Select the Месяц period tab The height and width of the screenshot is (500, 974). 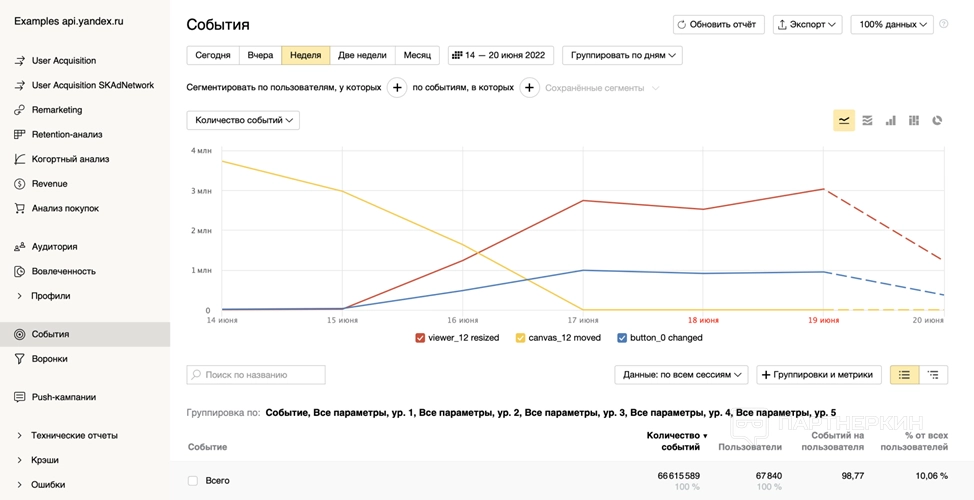pos(418,55)
